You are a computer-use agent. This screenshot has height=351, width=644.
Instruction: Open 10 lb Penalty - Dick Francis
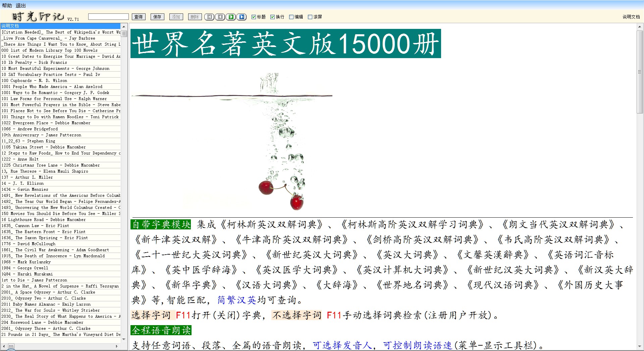60,62
